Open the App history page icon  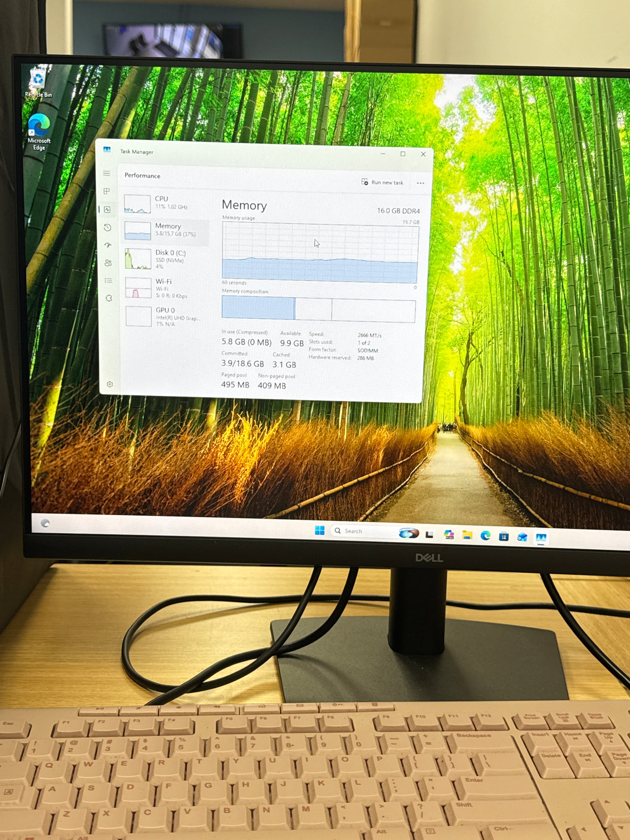pyautogui.click(x=108, y=227)
